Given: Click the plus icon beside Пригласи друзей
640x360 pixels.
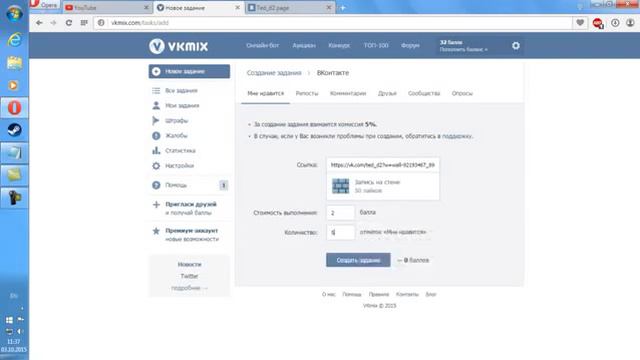Looking at the screenshot, I should [x=156, y=204].
